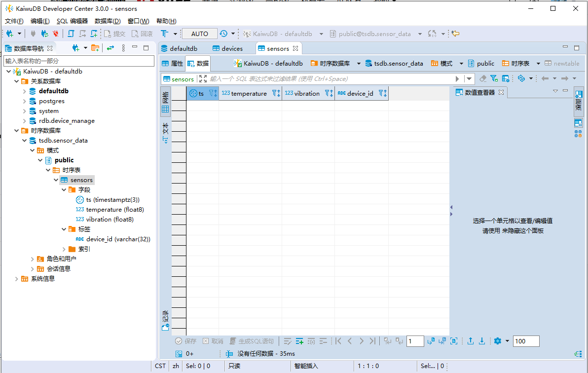Expand the 系统信息 tree node
588x373 pixels.
[x=16, y=279]
